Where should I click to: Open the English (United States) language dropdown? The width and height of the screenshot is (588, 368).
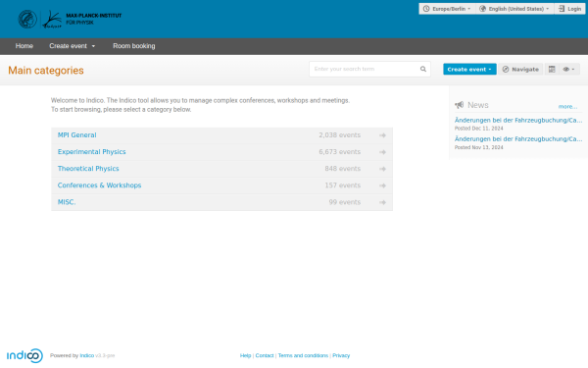point(514,9)
